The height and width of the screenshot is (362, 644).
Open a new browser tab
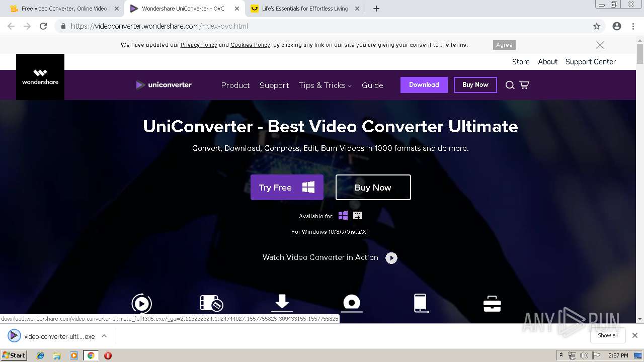[x=376, y=9]
